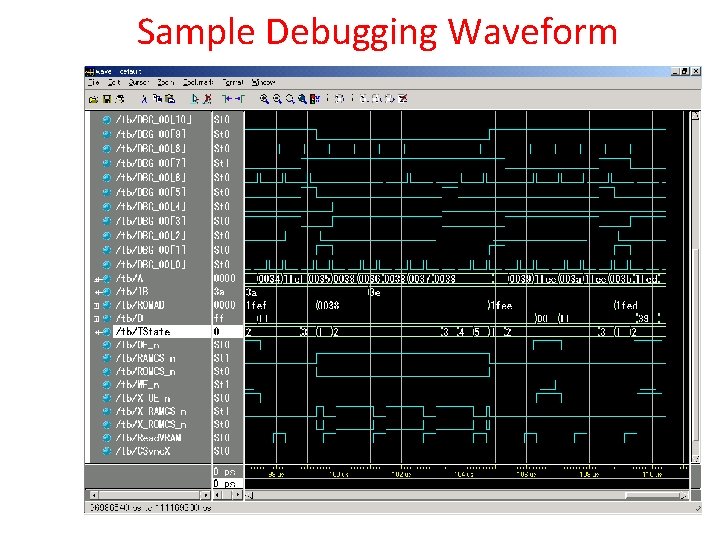
Task: Click the signal icon of /tb/DBG_00[0]
Action: 107,264
